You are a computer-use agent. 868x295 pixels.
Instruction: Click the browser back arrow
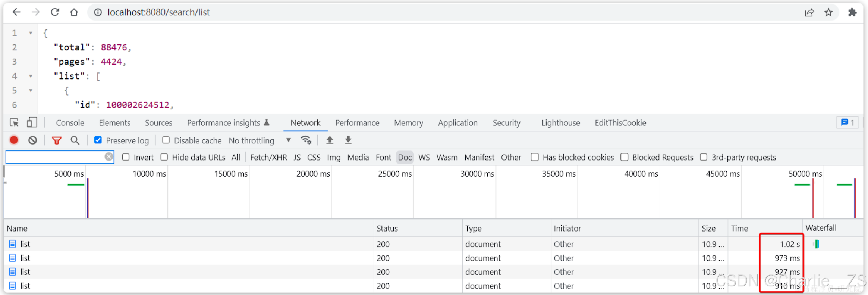point(16,12)
